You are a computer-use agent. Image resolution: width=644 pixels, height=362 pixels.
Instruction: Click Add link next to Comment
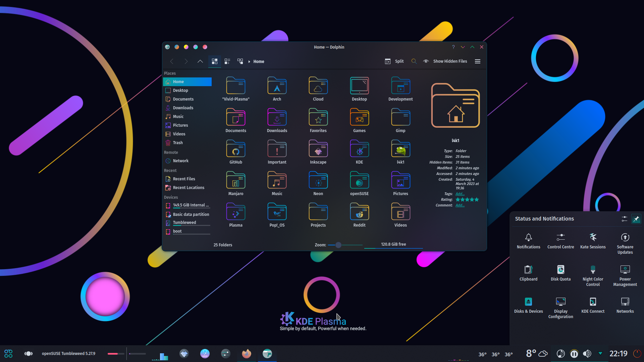[460, 205]
